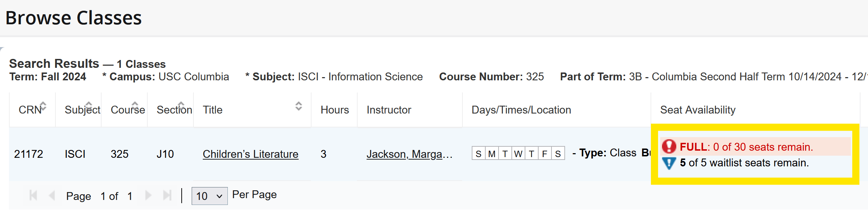Go to the first results page
Screen dimensions: 868x216
tap(33, 195)
